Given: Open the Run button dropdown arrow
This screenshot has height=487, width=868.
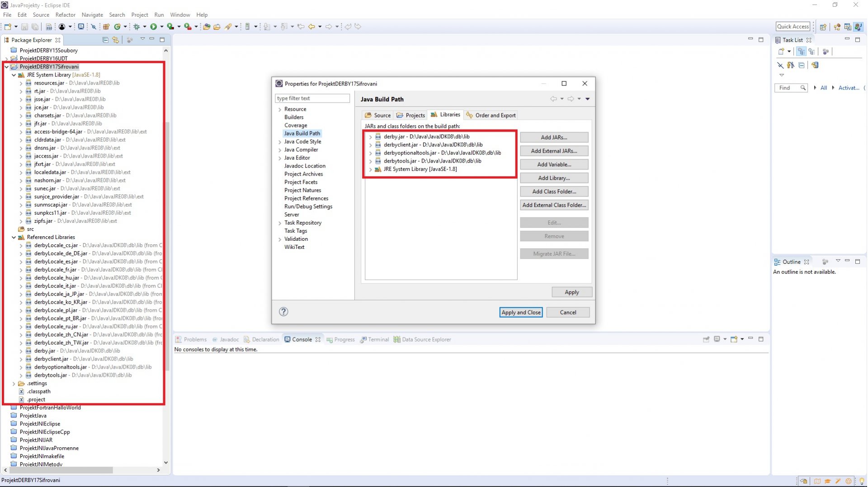Looking at the screenshot, I should [161, 27].
